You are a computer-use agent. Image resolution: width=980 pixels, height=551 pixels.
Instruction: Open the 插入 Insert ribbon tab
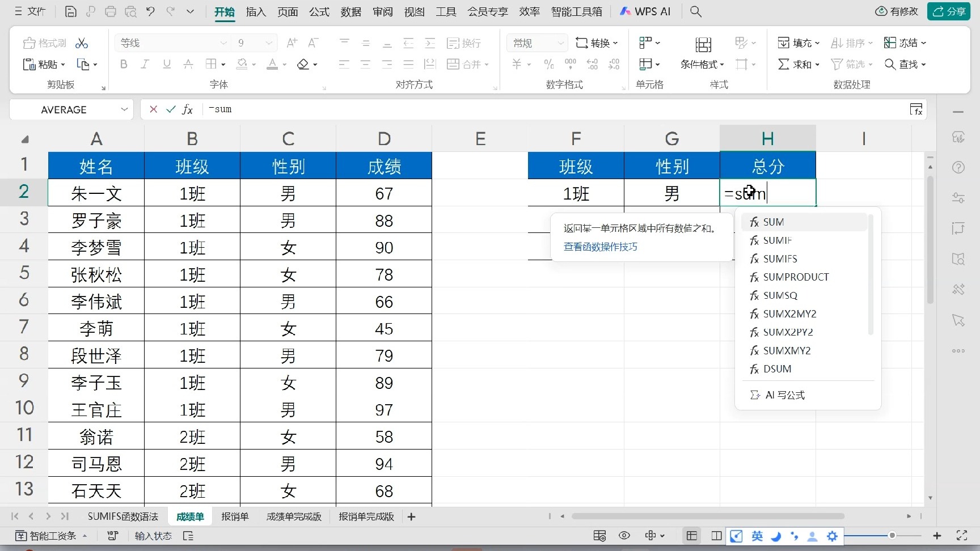point(256,11)
